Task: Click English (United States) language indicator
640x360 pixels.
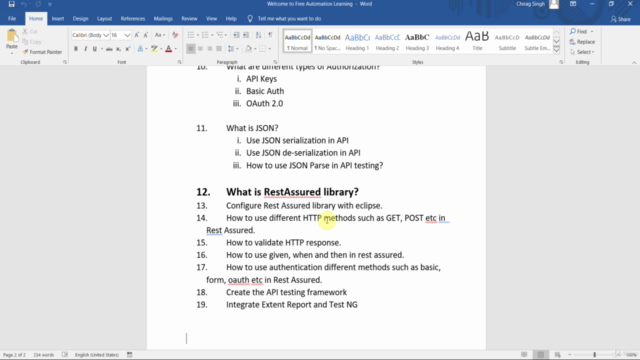Action: click(97, 355)
